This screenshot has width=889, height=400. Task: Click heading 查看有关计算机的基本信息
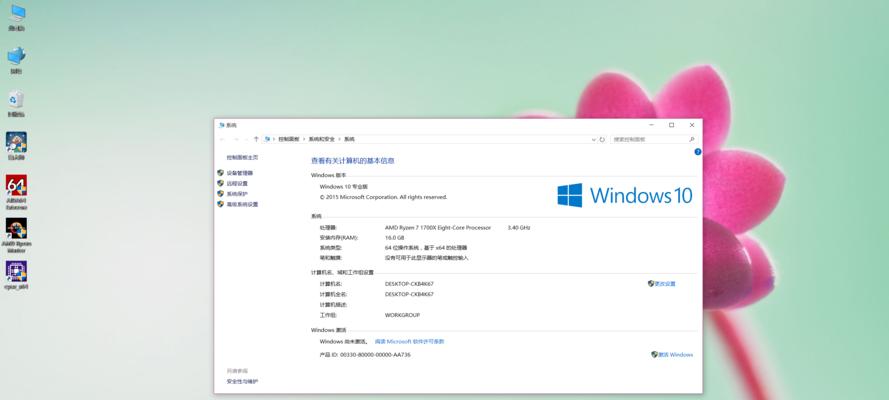(353, 161)
